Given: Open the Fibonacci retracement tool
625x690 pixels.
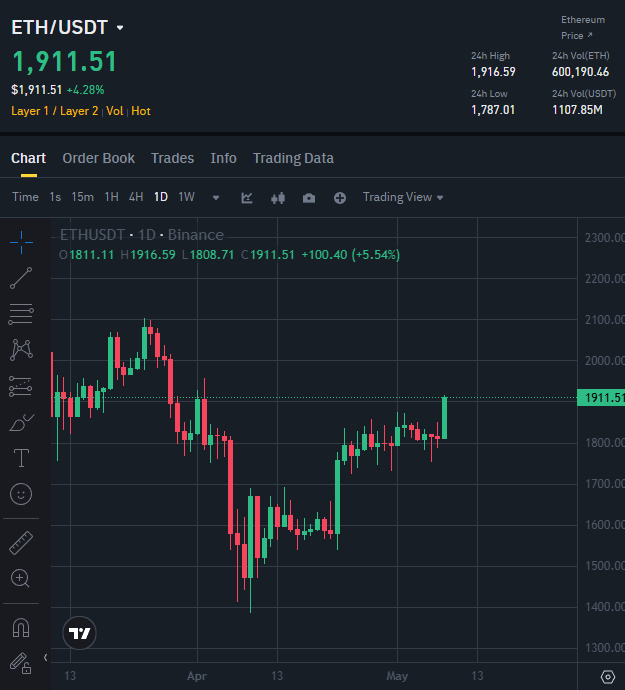Looking at the screenshot, I should 21,314.
